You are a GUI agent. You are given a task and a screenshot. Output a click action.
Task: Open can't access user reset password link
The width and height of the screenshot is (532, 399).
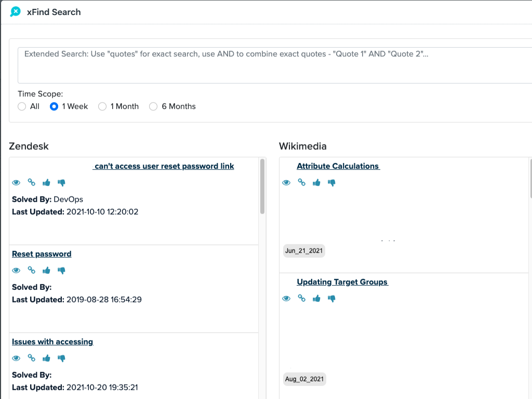coord(164,166)
